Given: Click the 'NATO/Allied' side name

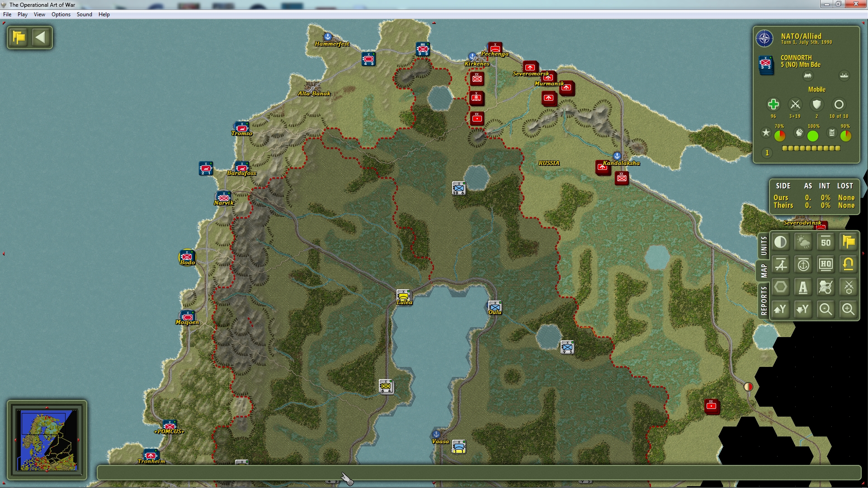Looking at the screenshot, I should 801,36.
